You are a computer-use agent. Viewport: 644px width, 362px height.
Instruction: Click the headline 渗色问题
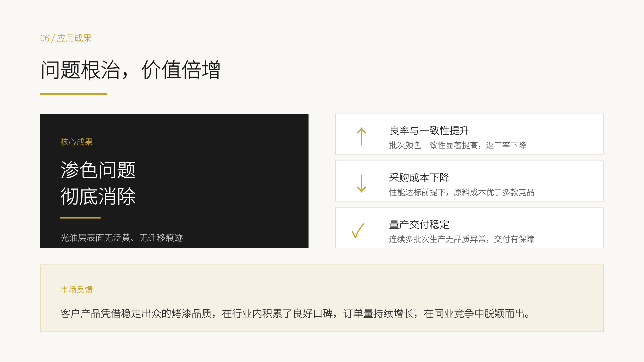[98, 170]
